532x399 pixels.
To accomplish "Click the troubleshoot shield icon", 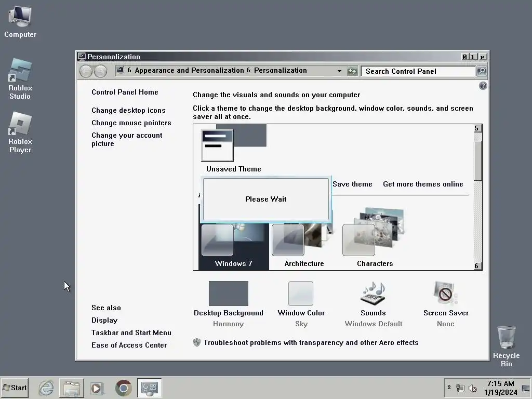I will point(197,342).
